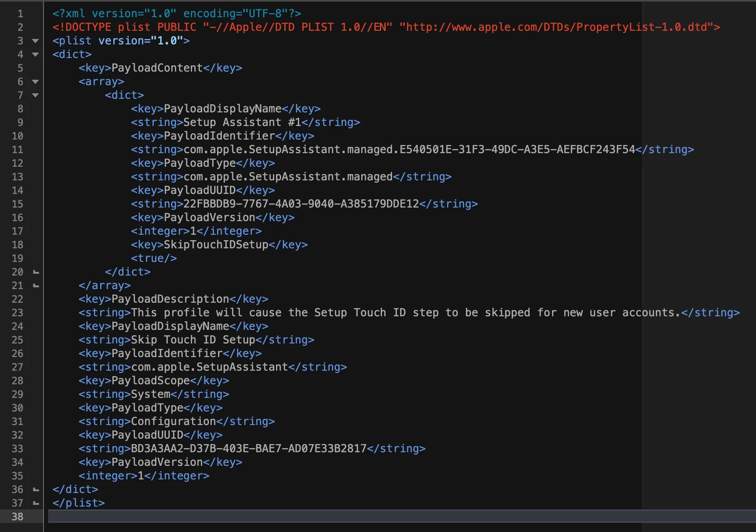Click 'com.apple.SetupAssistant' string on line 27
This screenshot has width=756, height=532.
[x=209, y=367]
